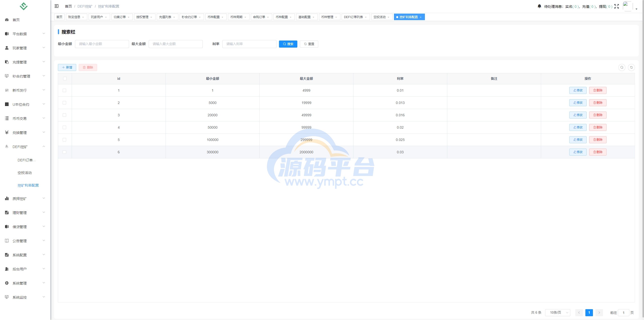Focus the 最大金额 input field
644x320 pixels.
point(176,44)
